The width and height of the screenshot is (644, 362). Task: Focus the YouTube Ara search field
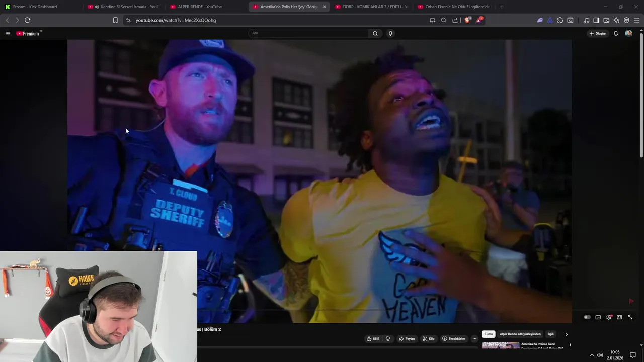click(309, 33)
